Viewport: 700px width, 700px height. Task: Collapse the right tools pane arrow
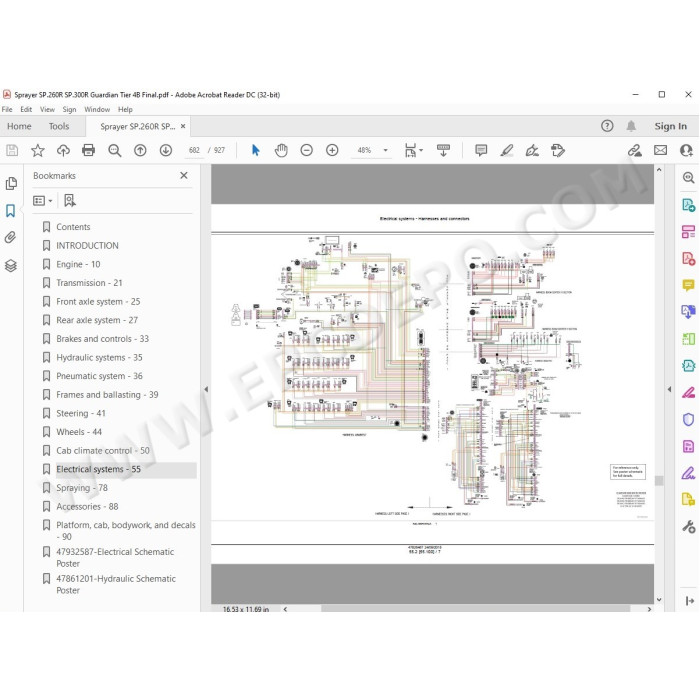669,389
